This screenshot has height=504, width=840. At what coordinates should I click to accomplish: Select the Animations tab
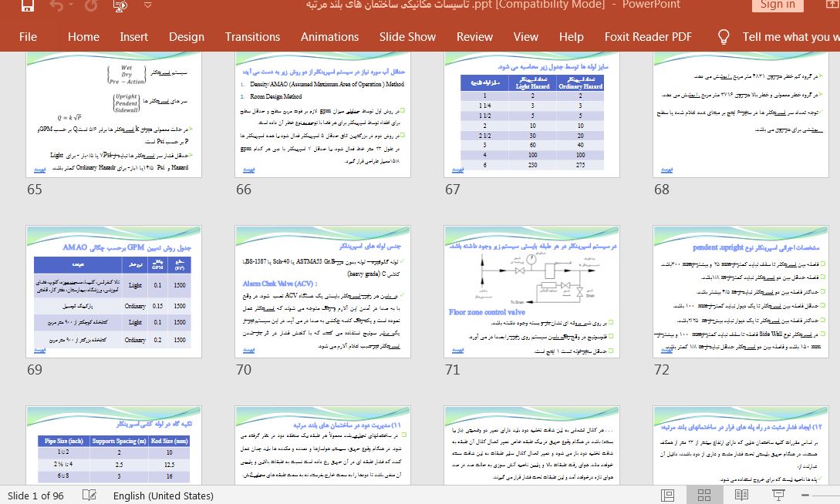click(329, 37)
